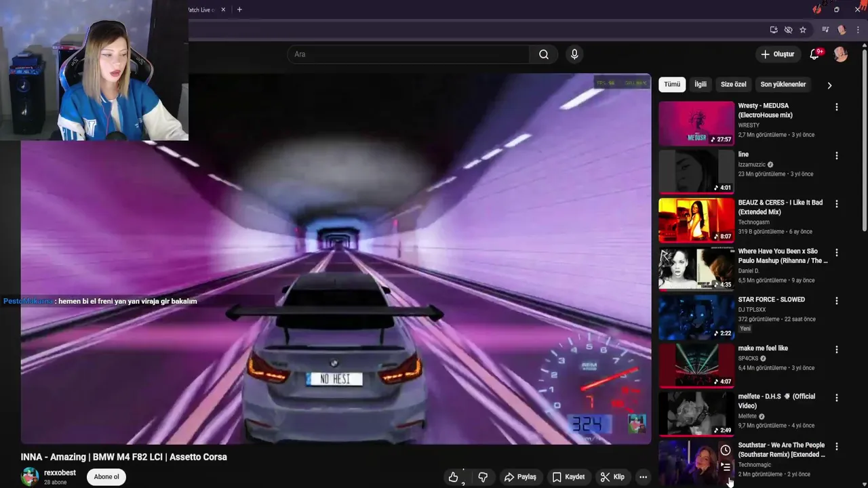Click 'Southstar - We Are The People' title
Image resolution: width=868 pixels, height=488 pixels.
(x=782, y=450)
